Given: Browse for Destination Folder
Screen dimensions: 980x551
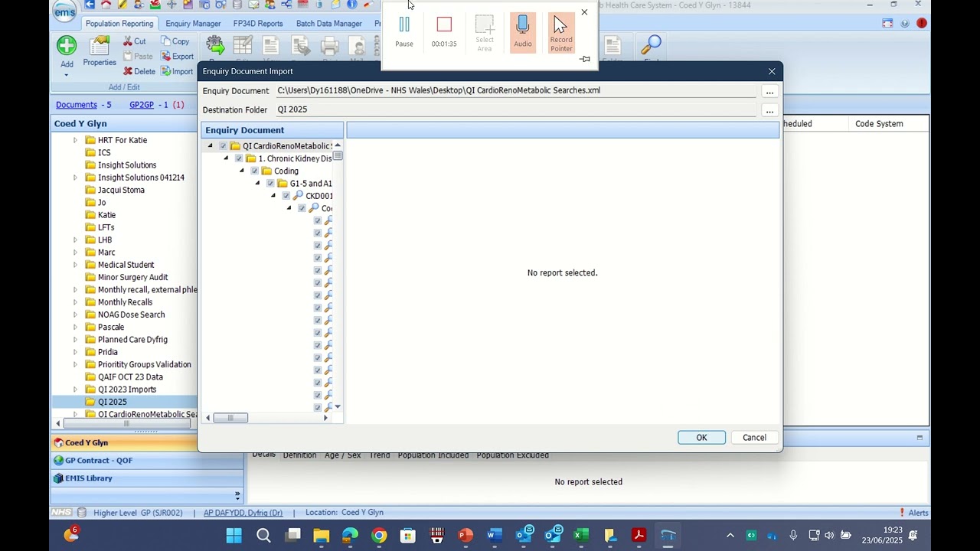Looking at the screenshot, I should [x=769, y=111].
